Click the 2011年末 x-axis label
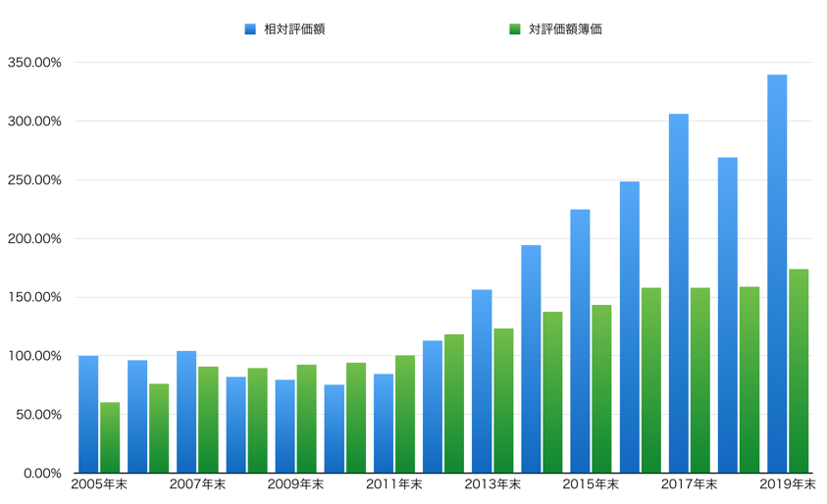Viewport: 827px width, 504px height. [394, 484]
